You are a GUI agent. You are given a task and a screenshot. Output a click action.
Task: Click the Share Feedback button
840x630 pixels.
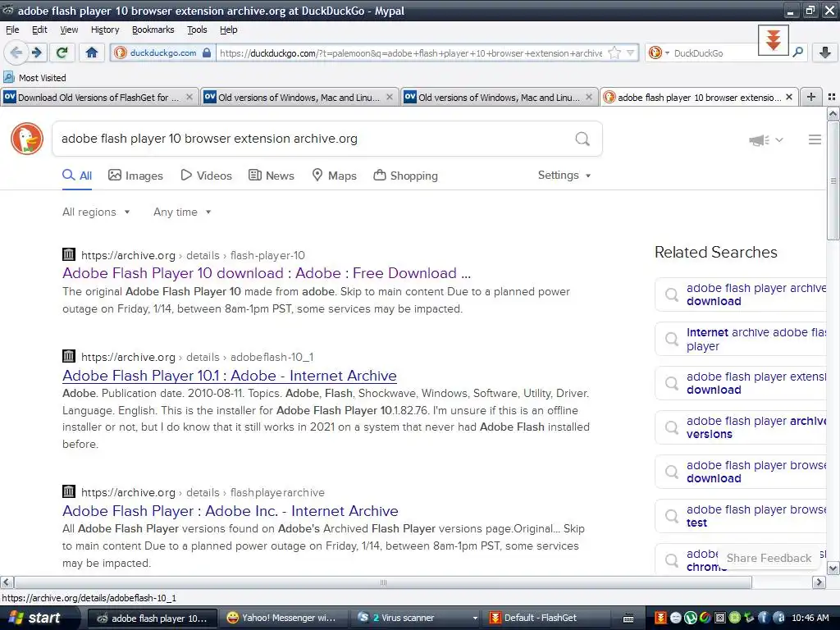pyautogui.click(x=769, y=558)
